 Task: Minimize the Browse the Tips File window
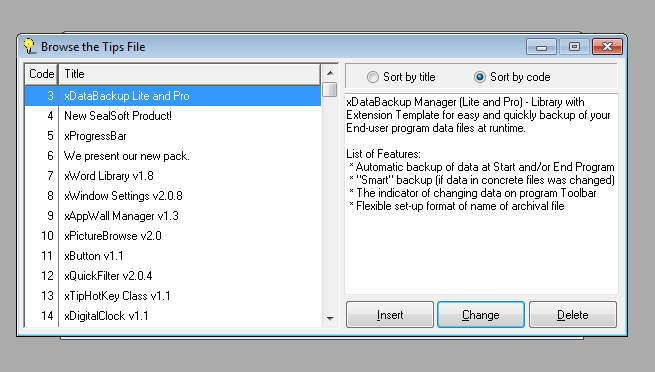click(x=541, y=46)
